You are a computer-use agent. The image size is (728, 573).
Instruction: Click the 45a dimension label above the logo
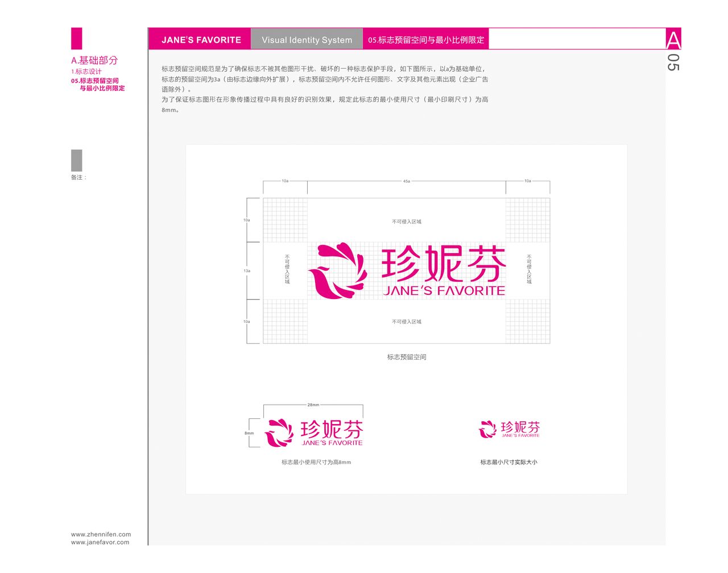[x=406, y=181]
